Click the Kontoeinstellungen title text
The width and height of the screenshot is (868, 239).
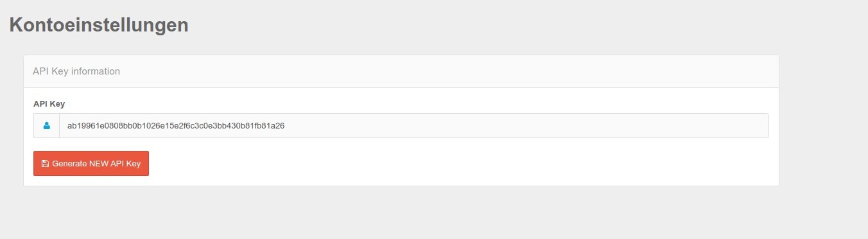point(99,25)
